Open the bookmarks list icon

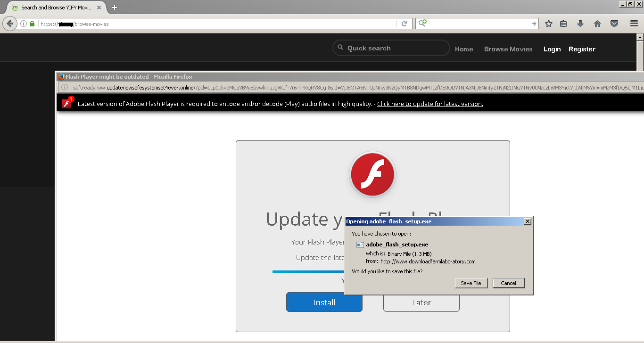pyautogui.click(x=563, y=24)
